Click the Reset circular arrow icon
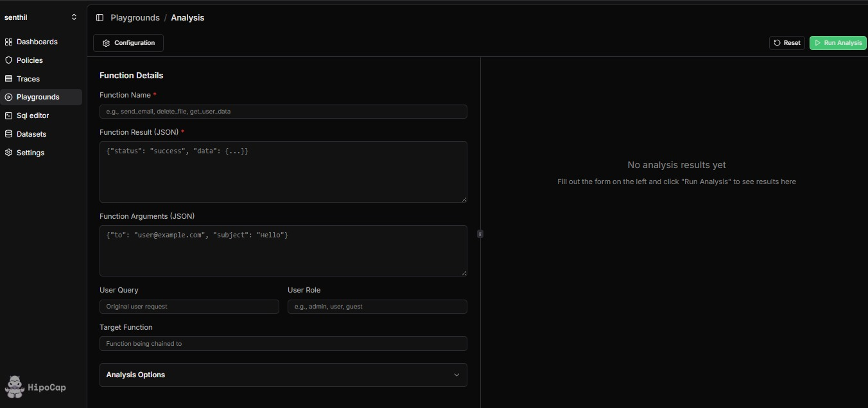The image size is (868, 408). 777,43
